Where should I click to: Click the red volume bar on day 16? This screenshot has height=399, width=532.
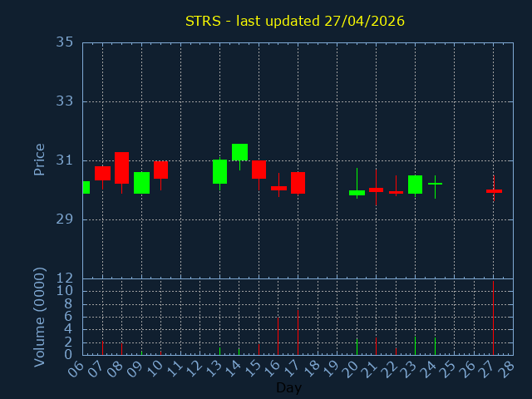pyautogui.click(x=278, y=335)
